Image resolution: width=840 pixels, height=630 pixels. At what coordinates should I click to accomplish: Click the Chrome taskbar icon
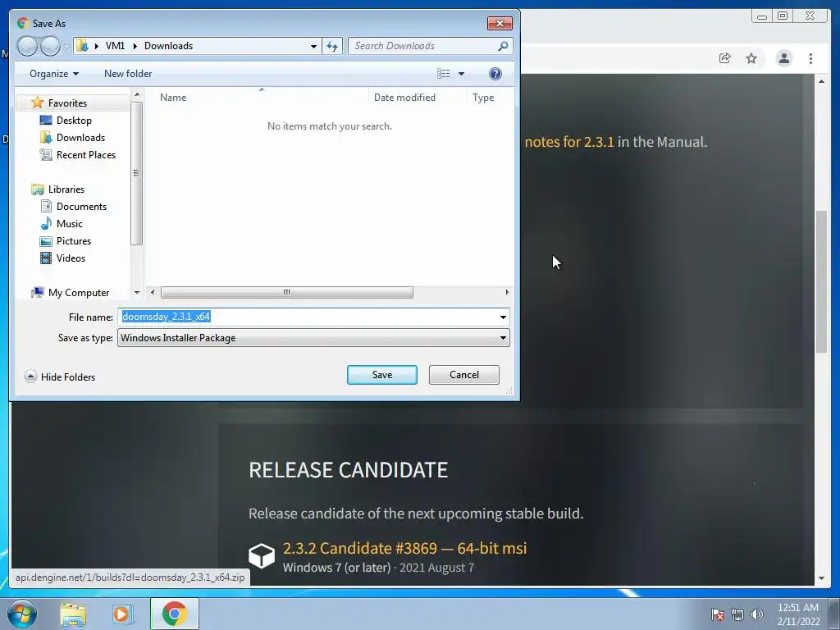click(x=174, y=614)
